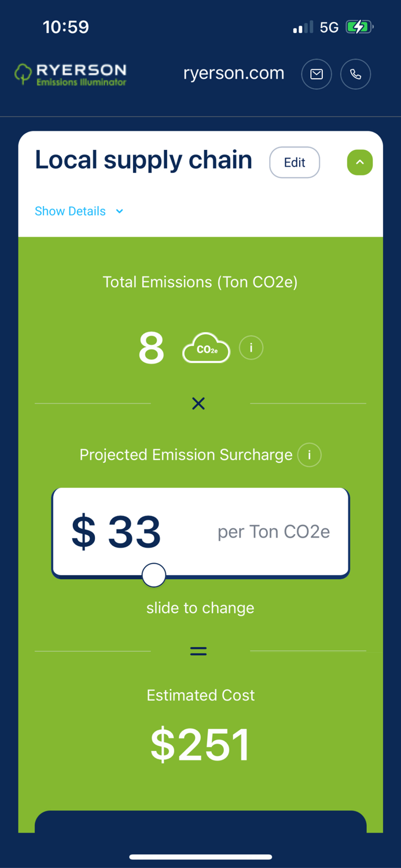401x868 pixels.
Task: Tap the equals symbol above Estimated Cost
Action: [x=198, y=650]
